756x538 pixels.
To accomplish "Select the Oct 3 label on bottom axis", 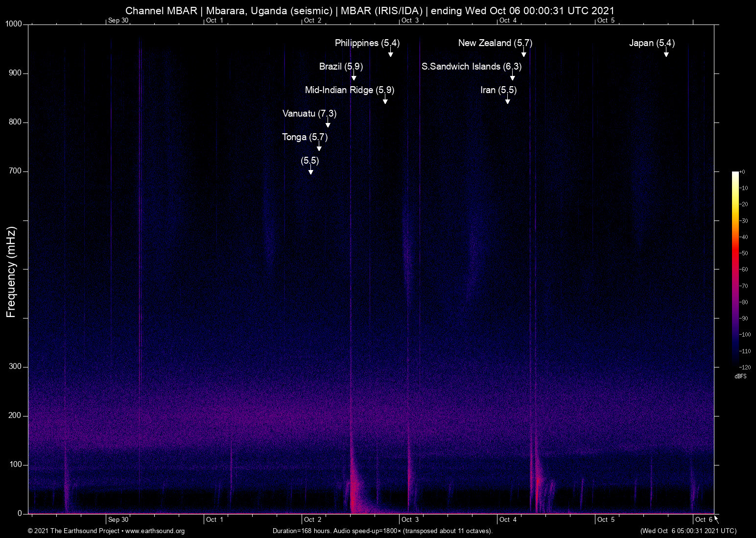I will [410, 519].
